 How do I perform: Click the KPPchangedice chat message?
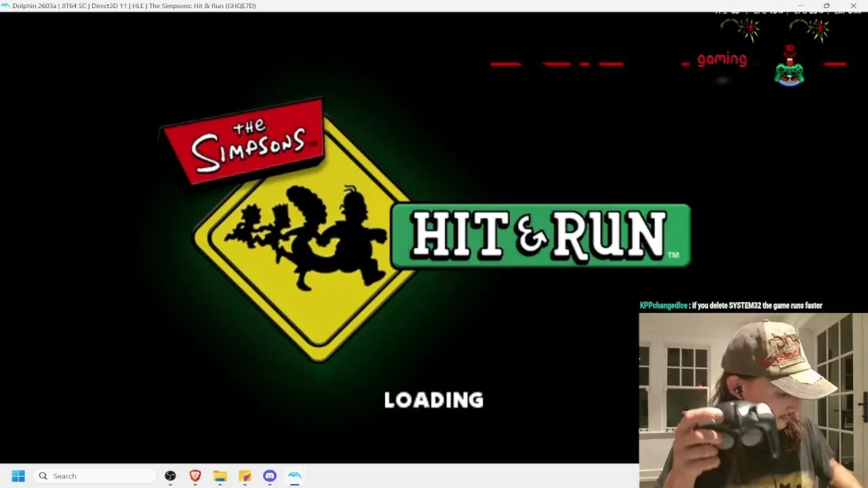point(731,306)
